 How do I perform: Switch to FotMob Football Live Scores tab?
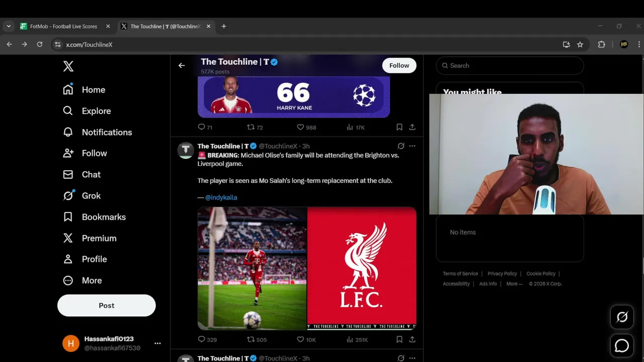coord(64,26)
